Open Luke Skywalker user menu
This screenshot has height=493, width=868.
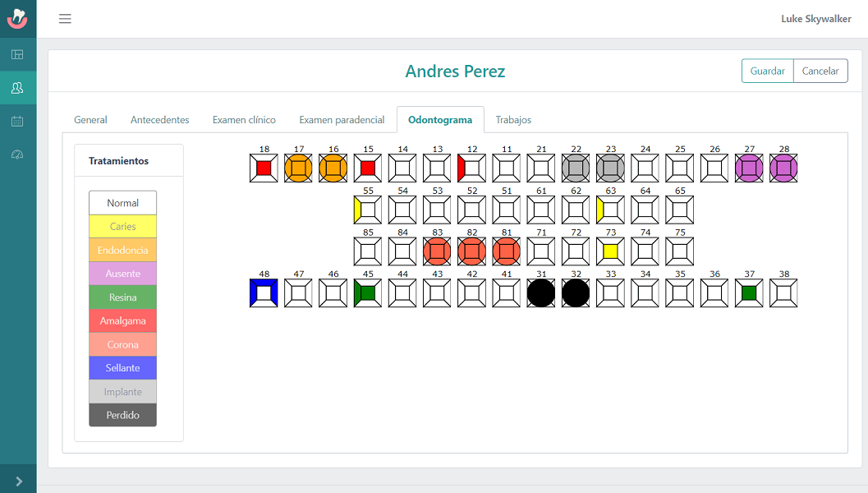815,19
